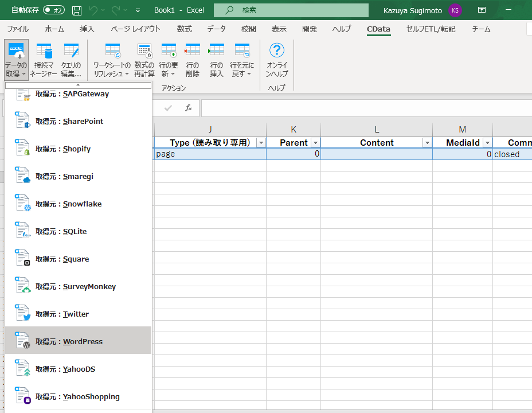Select 取得元：SQLite menu item

(79, 231)
